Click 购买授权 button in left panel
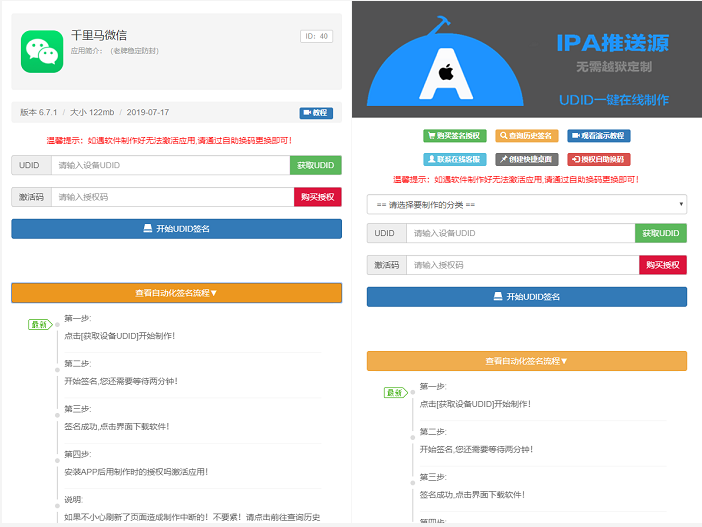The width and height of the screenshot is (702, 527). click(x=318, y=197)
